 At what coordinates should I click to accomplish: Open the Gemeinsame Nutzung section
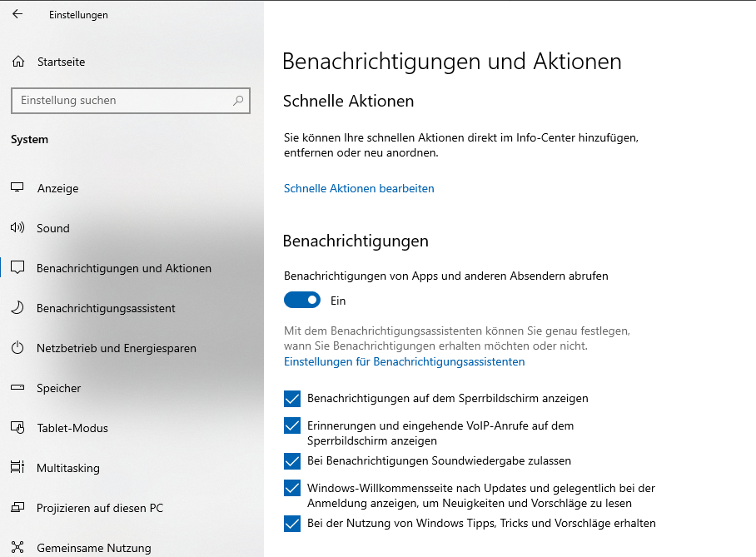93,548
